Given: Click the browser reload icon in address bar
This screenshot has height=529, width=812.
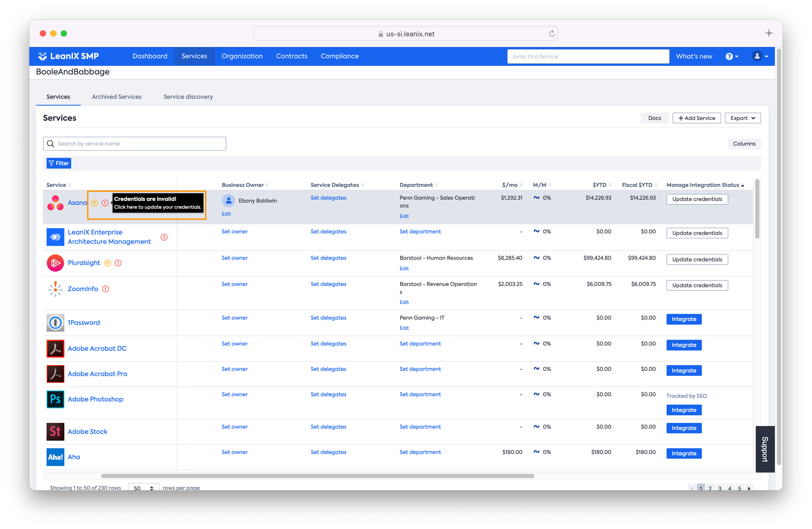Looking at the screenshot, I should pos(552,34).
